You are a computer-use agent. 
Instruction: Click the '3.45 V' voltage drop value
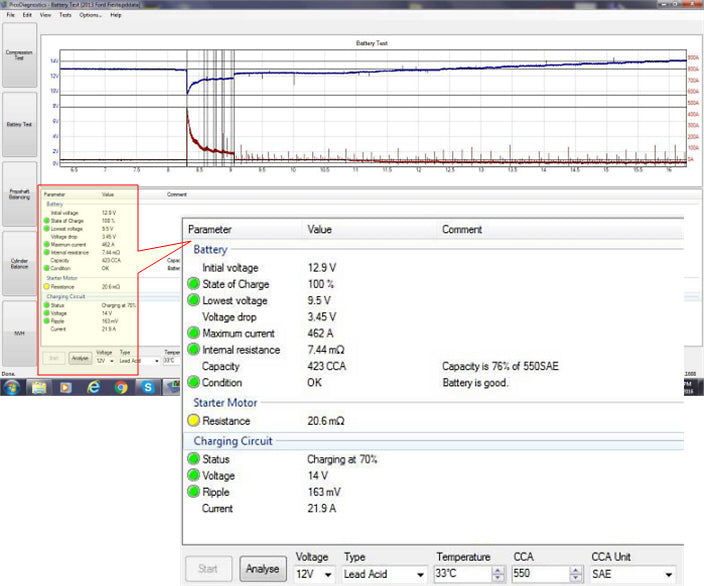[321, 317]
